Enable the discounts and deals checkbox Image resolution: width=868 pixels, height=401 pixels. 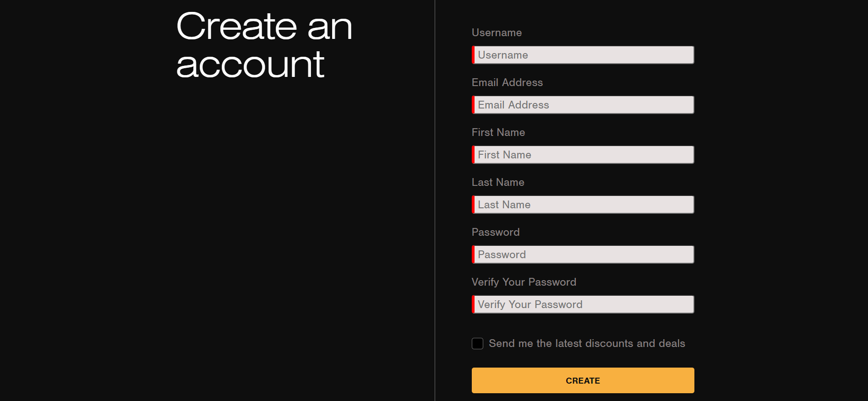click(x=477, y=343)
